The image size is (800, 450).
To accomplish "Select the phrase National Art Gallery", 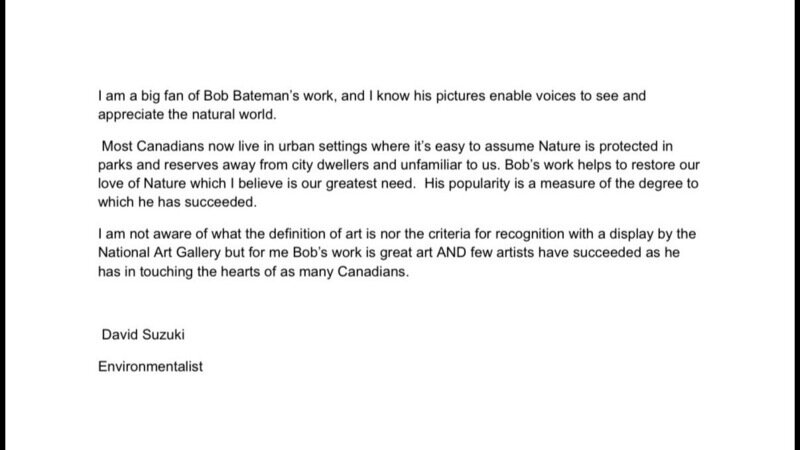I will click(x=159, y=253).
